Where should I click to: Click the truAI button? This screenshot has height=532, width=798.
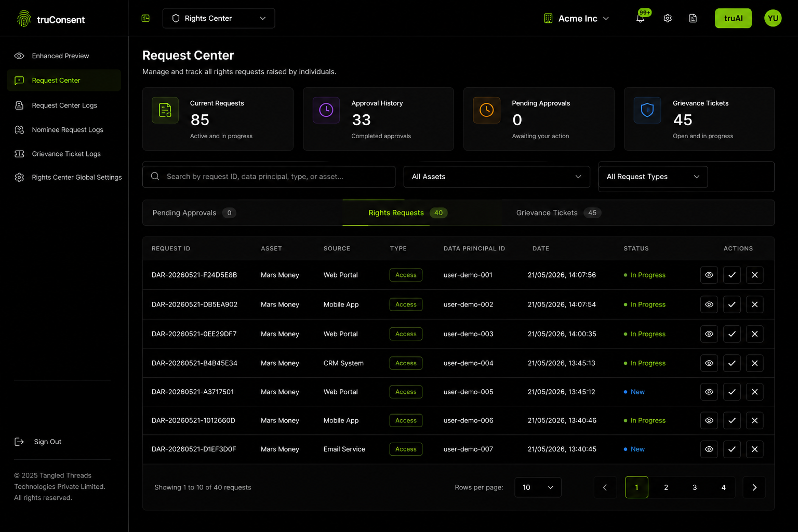click(733, 18)
